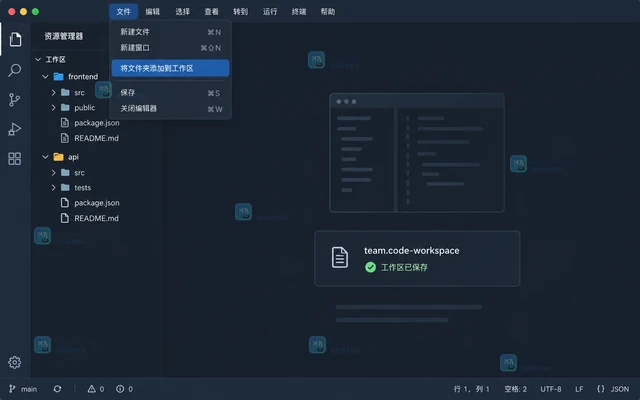Click the file icon of frontend README.md
Image resolution: width=640 pixels, height=400 pixels.
[64, 138]
